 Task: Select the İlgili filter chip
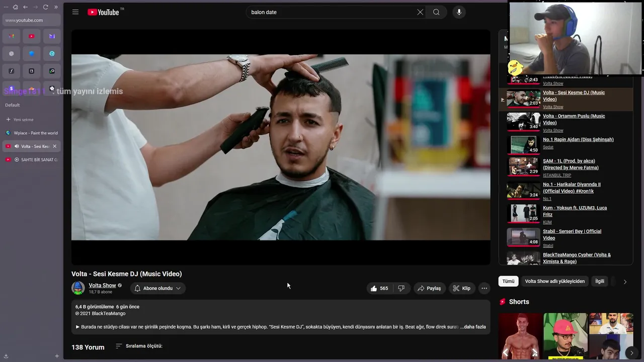tap(600, 281)
